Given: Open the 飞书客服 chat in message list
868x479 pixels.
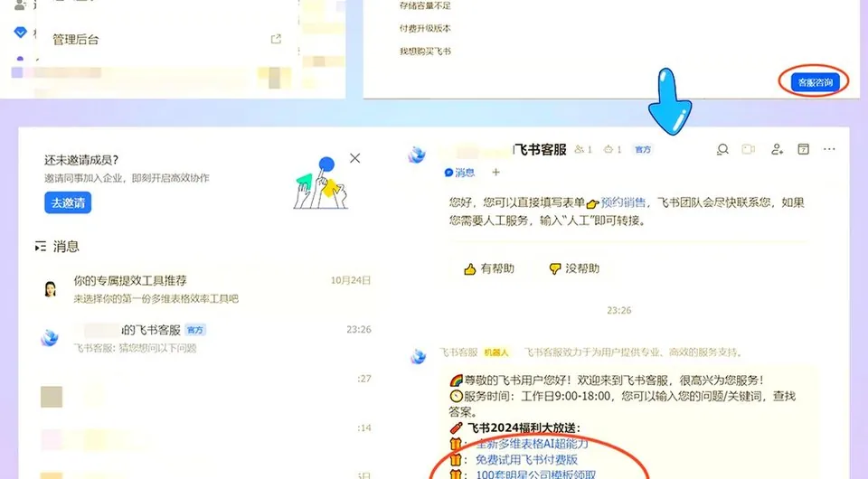Looking at the screenshot, I should click(x=205, y=338).
